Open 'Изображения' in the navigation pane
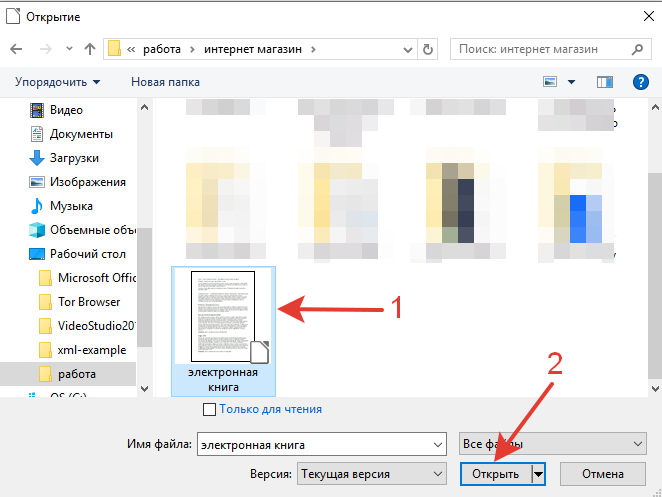The width and height of the screenshot is (662, 497). coord(87,182)
